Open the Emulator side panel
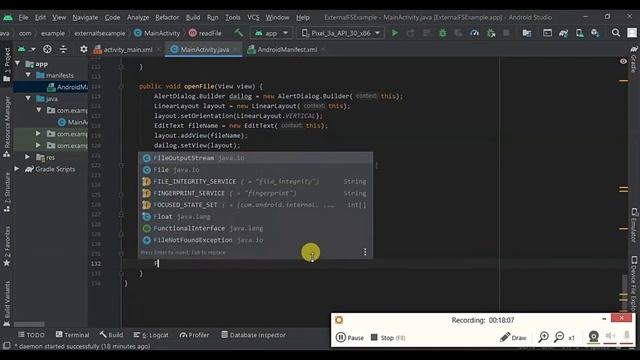 [x=634, y=225]
